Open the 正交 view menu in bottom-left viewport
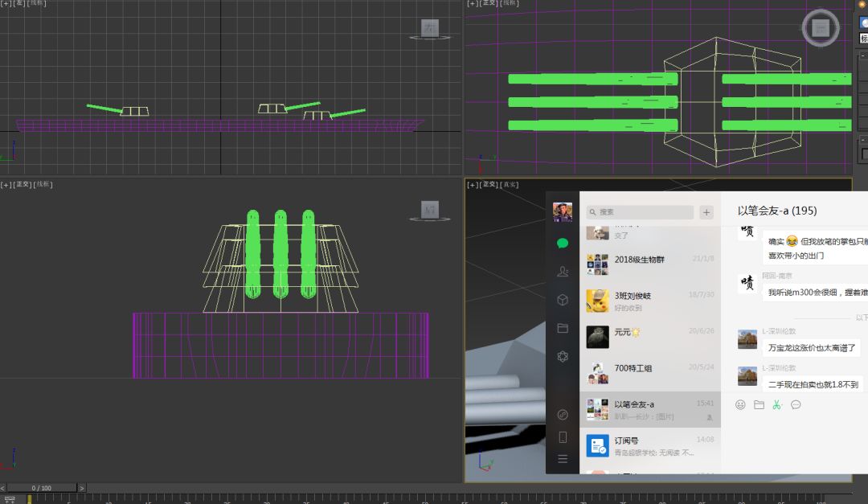This screenshot has height=504, width=868. (x=22, y=184)
